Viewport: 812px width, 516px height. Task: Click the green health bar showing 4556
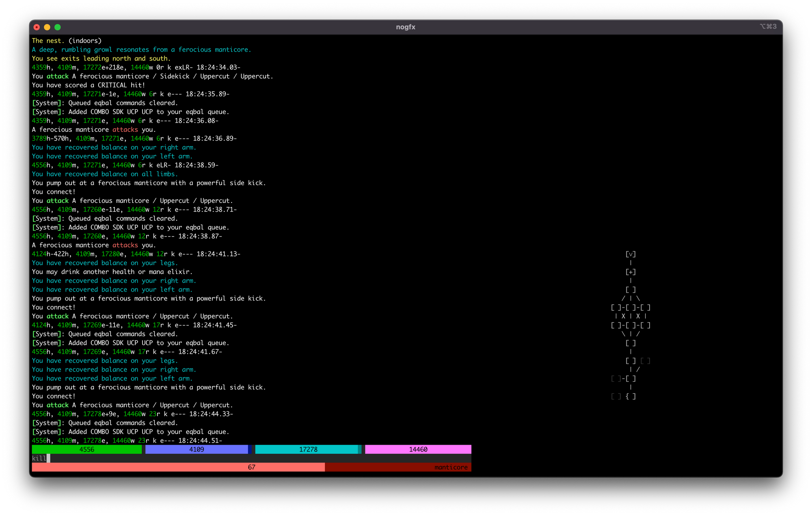[x=87, y=449]
